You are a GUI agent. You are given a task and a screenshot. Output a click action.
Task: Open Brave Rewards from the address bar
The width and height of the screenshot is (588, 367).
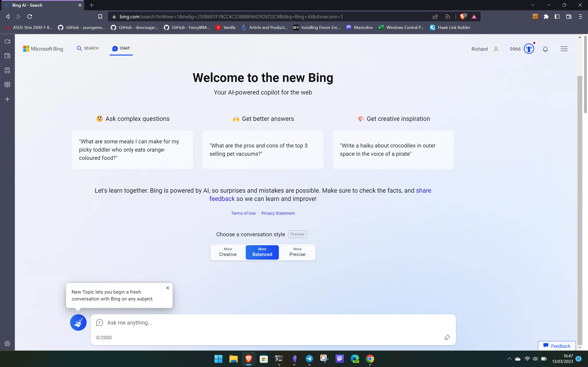pyautogui.click(x=475, y=17)
